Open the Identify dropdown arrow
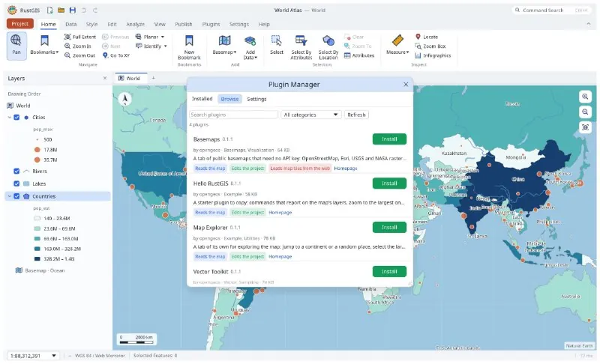The height and width of the screenshot is (364, 600). 165,46
